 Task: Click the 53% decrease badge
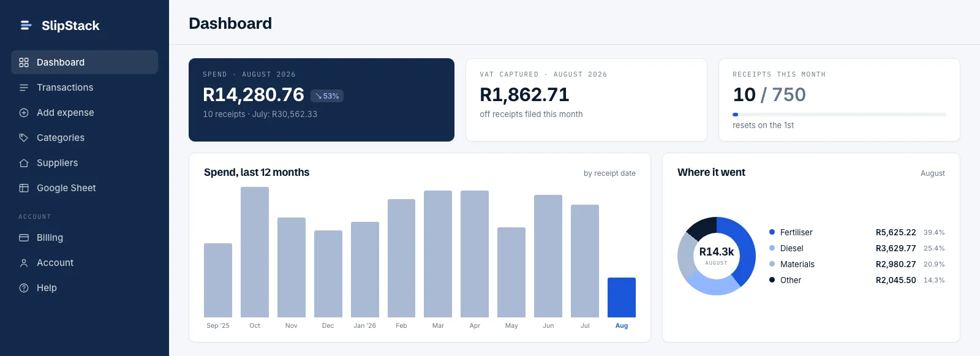pyautogui.click(x=327, y=96)
